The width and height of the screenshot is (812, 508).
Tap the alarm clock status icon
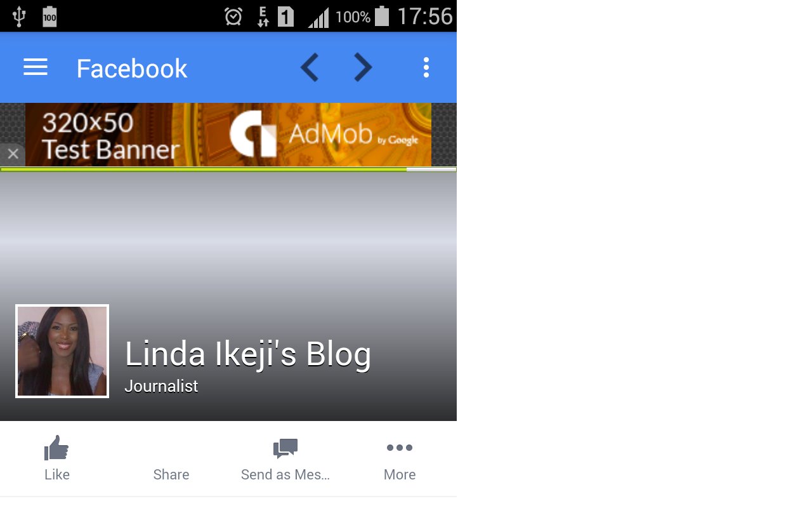point(233,17)
